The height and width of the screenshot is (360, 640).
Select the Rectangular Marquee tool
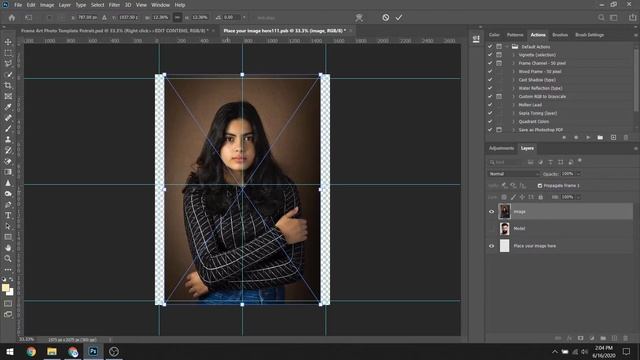[8, 53]
